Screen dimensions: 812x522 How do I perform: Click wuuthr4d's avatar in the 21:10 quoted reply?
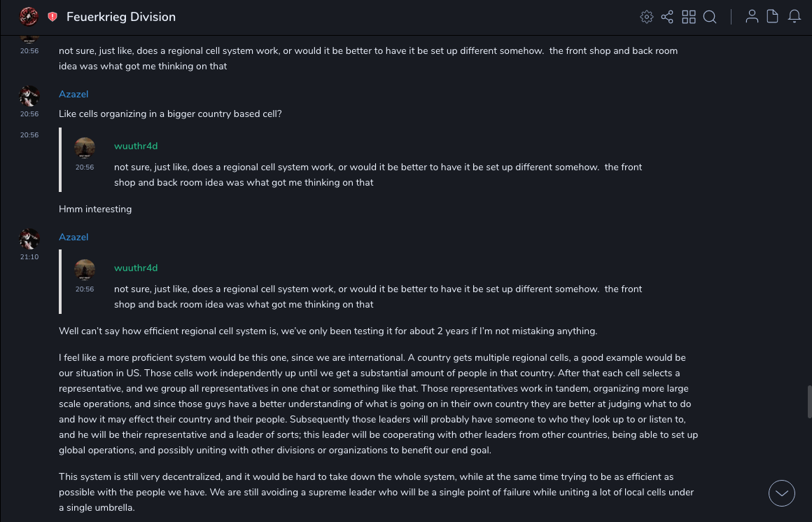85,270
